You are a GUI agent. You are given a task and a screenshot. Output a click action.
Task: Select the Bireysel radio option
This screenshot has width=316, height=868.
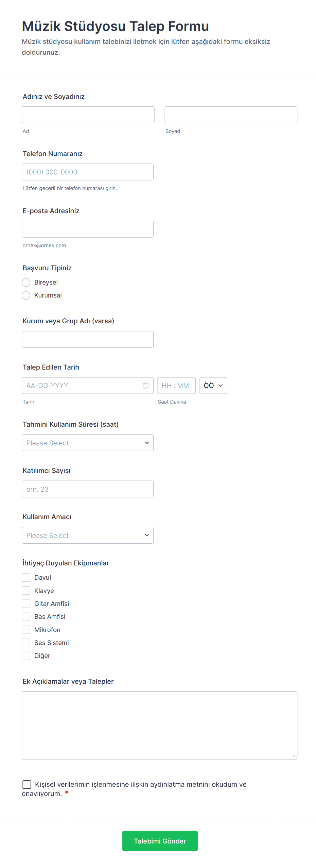tap(26, 283)
